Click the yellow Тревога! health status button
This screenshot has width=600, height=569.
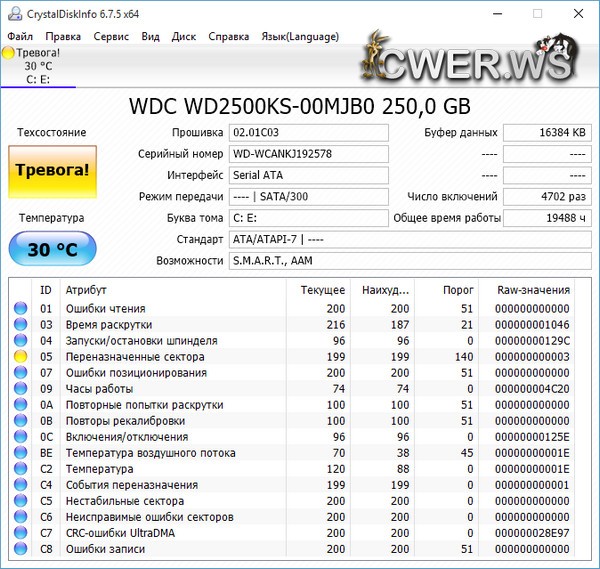[52, 171]
